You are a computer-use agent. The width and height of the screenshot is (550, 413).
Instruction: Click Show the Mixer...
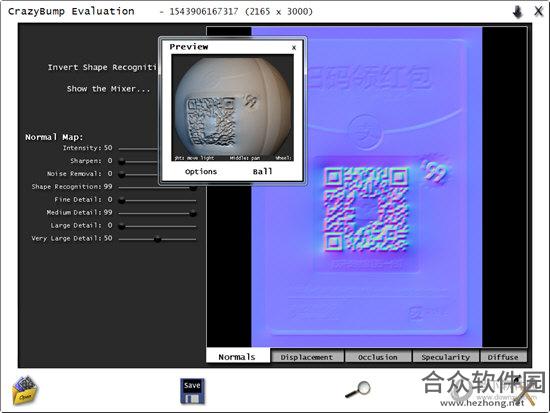pos(108,89)
